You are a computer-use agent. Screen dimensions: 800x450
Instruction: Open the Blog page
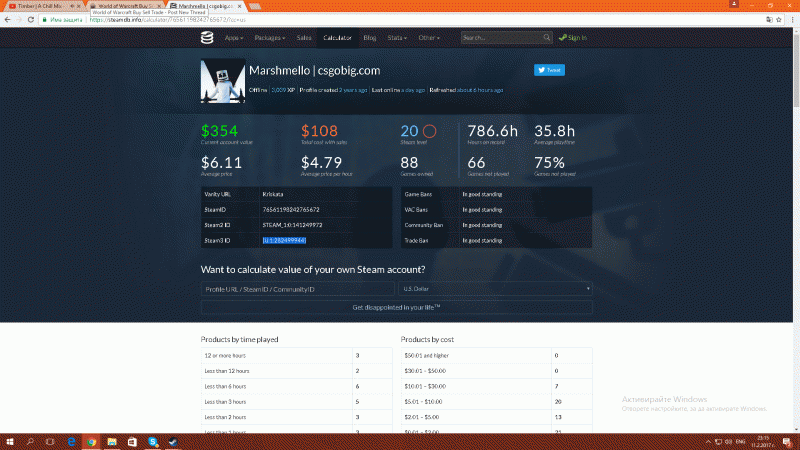pyautogui.click(x=369, y=38)
